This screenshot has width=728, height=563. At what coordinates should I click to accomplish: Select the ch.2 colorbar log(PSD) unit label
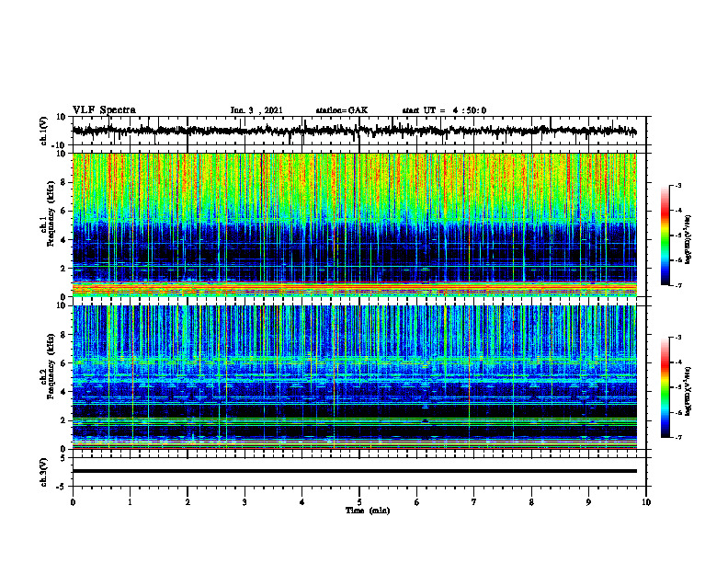click(688, 390)
